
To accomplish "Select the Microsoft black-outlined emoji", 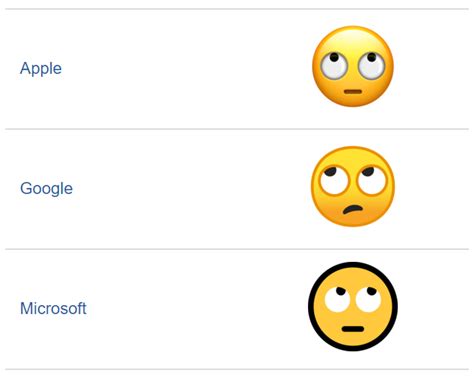I will click(353, 307).
